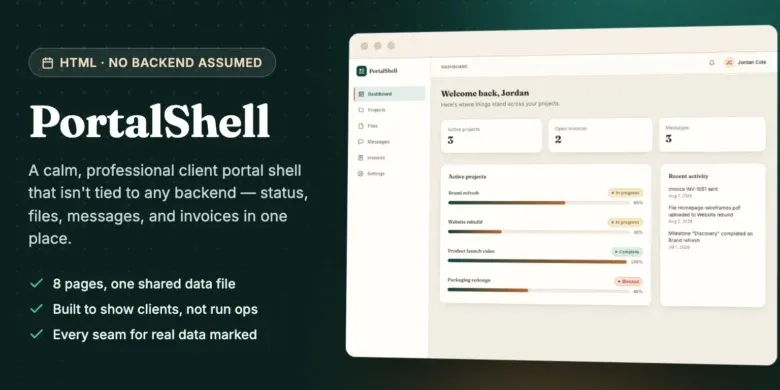Click checkmark beside 'Every seam for real data marked'
The width and height of the screenshot is (780, 390).
(36, 334)
